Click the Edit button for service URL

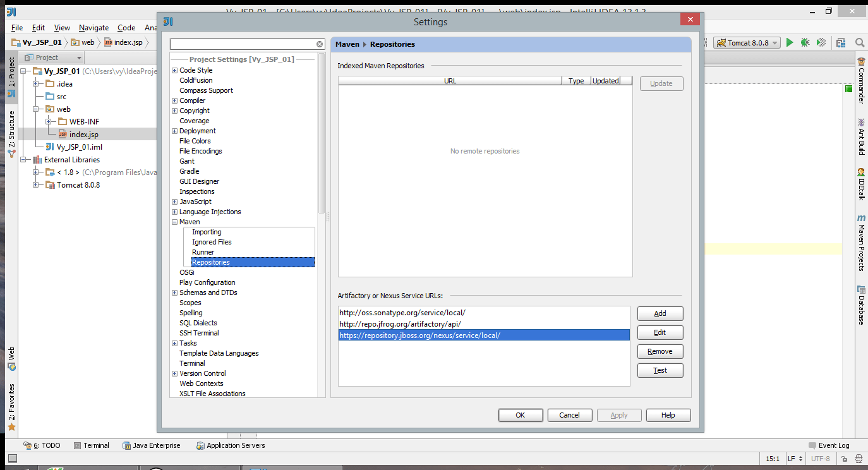[660, 332]
